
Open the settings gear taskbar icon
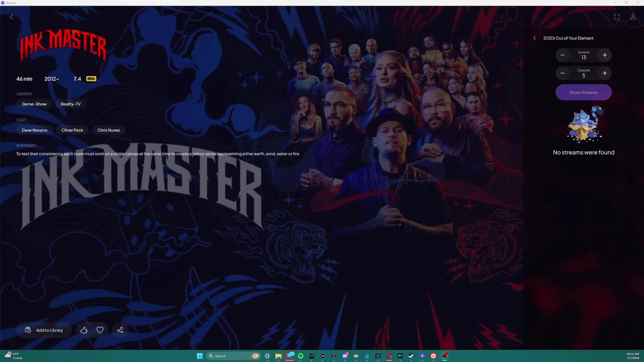(267, 356)
